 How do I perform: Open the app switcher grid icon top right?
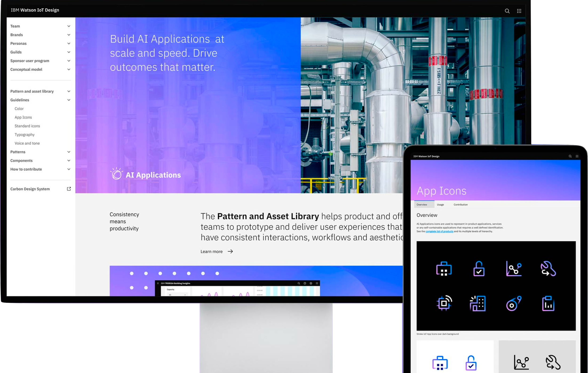point(519,11)
